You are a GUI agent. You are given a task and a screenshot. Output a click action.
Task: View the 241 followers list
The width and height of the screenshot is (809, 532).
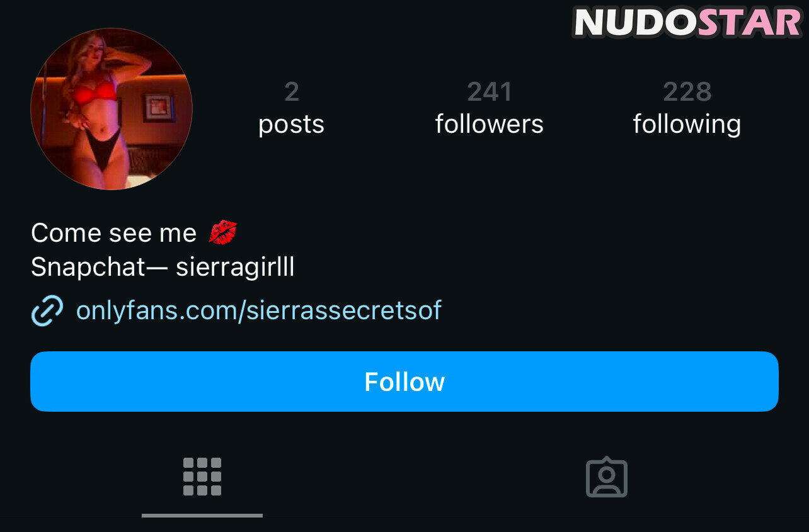click(490, 108)
